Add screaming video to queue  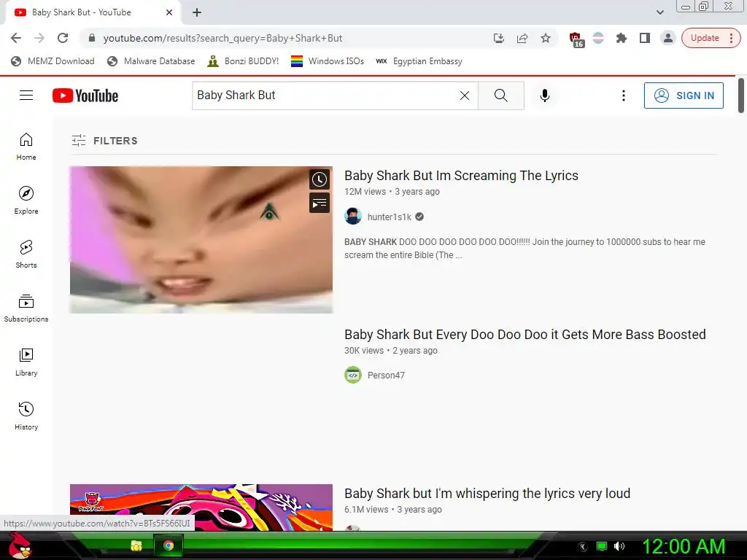tap(320, 203)
